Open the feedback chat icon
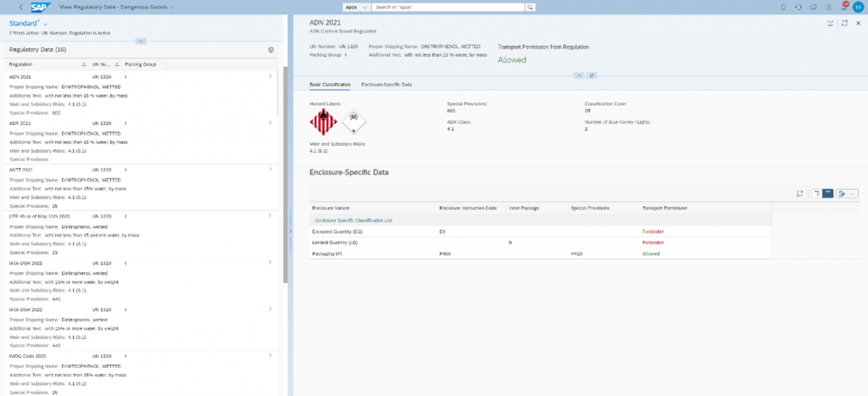This screenshot has height=396, width=868. (x=813, y=7)
